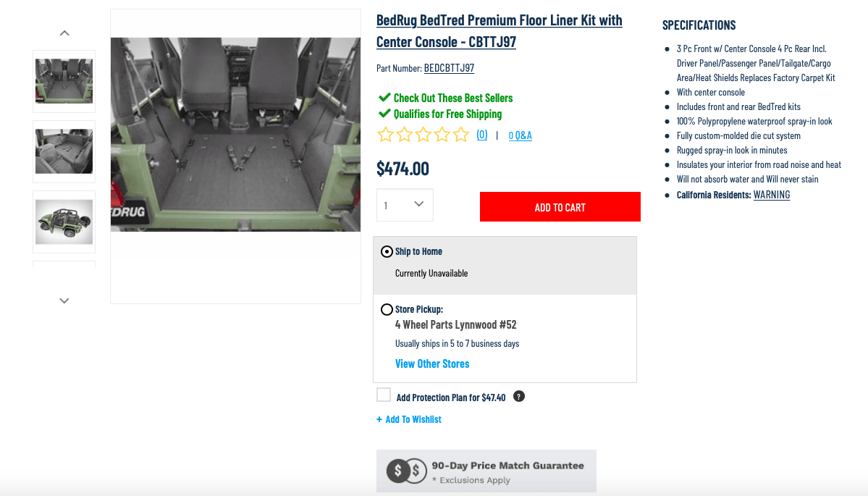Click the main product image
This screenshot has width=868, height=496.
[235, 135]
